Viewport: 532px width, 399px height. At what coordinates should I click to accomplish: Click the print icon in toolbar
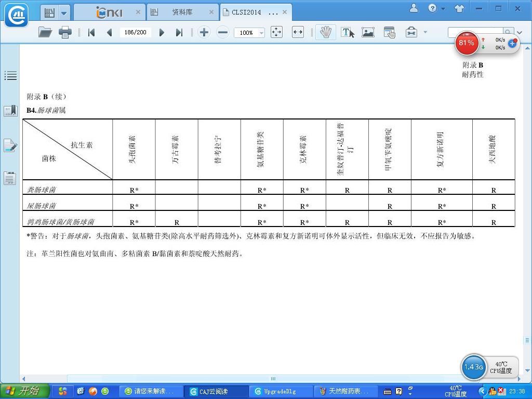point(65,32)
